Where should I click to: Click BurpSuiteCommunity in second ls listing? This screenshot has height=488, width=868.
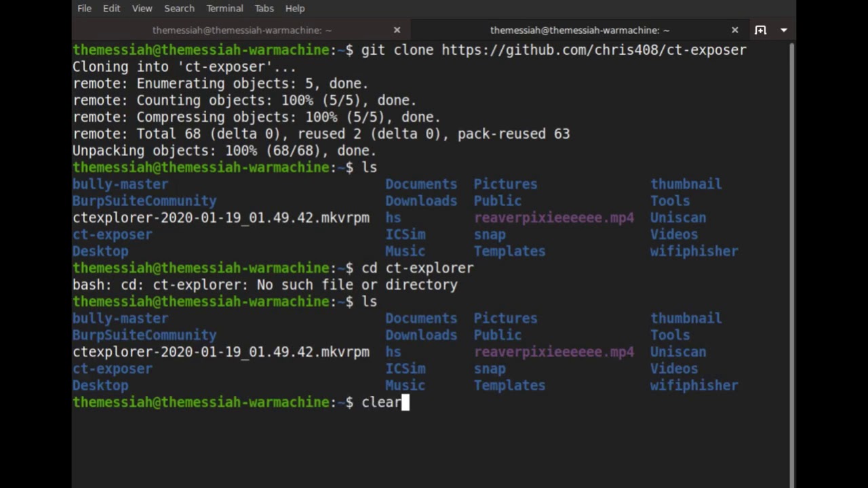coord(144,335)
